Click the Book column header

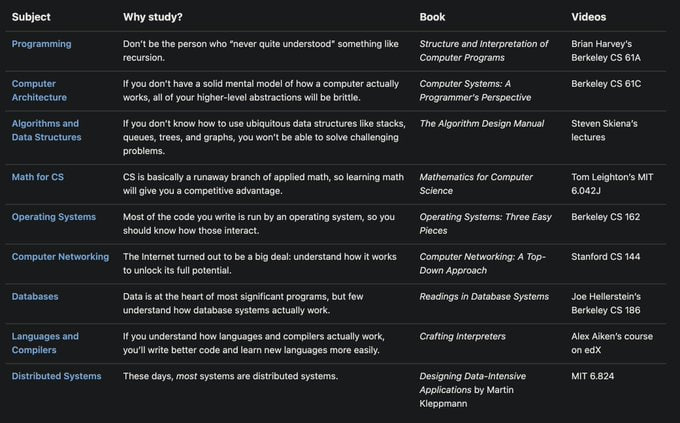[432, 17]
